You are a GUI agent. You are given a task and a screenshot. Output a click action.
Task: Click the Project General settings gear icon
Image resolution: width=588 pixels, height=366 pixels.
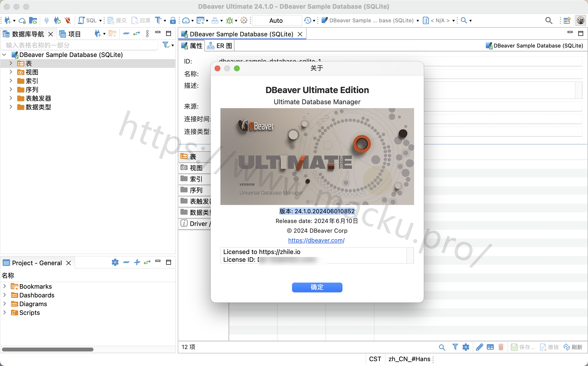[115, 262]
